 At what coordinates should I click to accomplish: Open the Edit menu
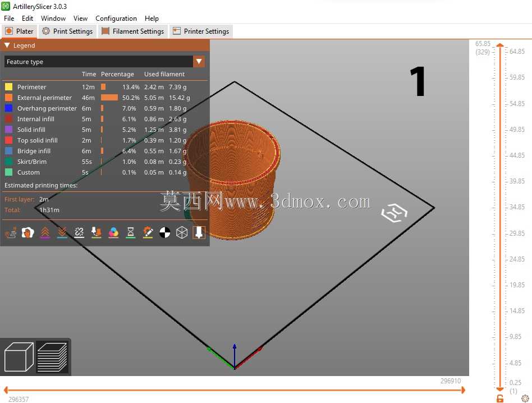pos(27,19)
